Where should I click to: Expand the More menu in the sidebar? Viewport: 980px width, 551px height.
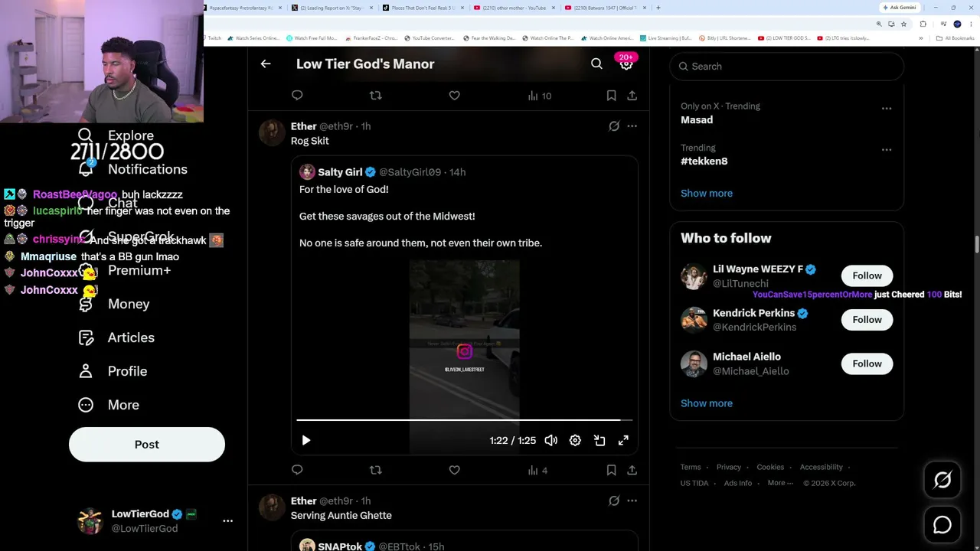pos(109,405)
